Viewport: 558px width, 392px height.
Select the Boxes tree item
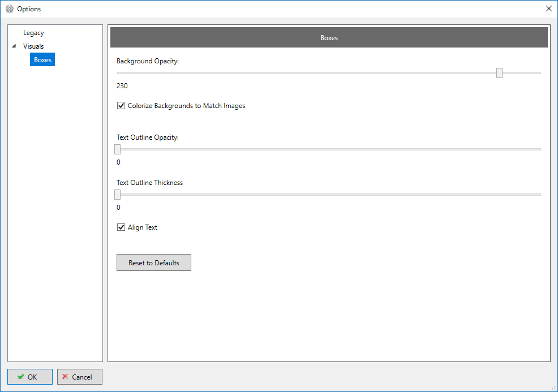click(x=42, y=60)
